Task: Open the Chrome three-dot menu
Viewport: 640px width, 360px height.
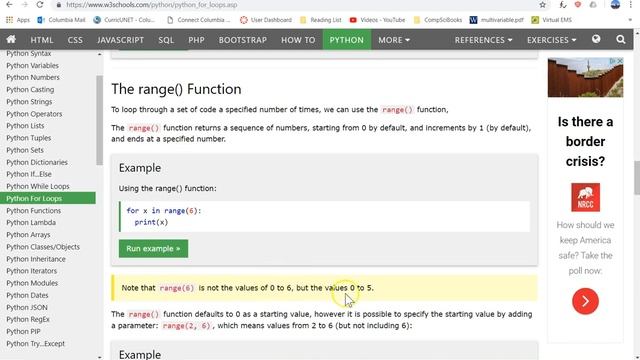Action: coord(631,5)
